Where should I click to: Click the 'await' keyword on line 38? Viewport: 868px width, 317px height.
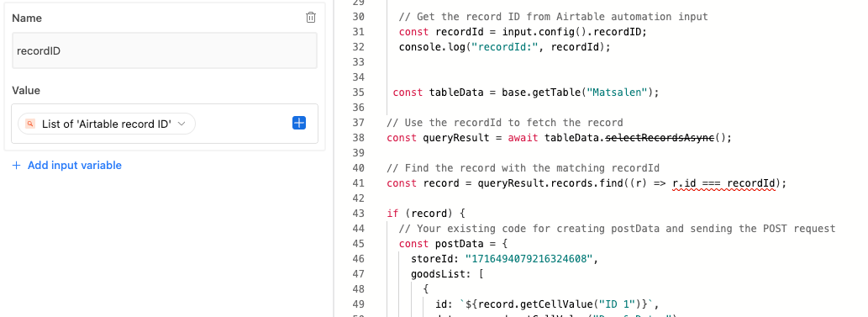point(523,137)
